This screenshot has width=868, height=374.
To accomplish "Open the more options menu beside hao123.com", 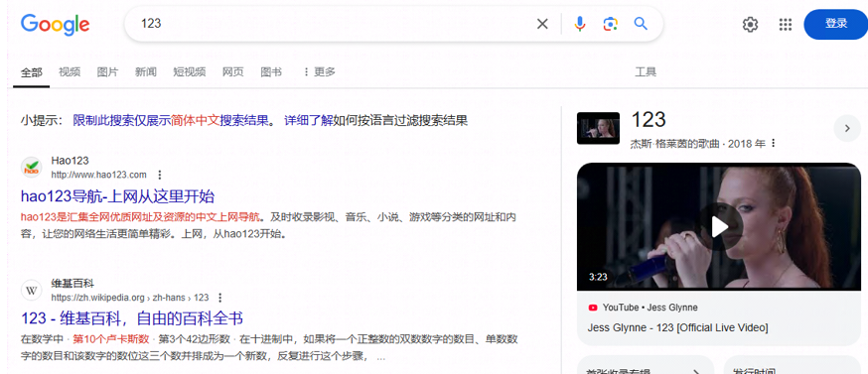I will pyautogui.click(x=160, y=175).
